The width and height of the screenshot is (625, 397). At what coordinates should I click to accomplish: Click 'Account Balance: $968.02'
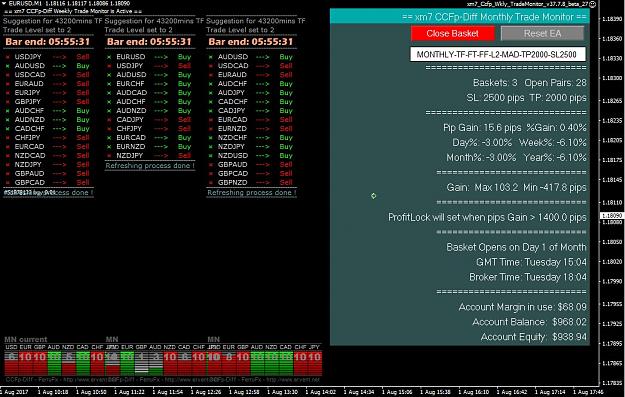529,322
